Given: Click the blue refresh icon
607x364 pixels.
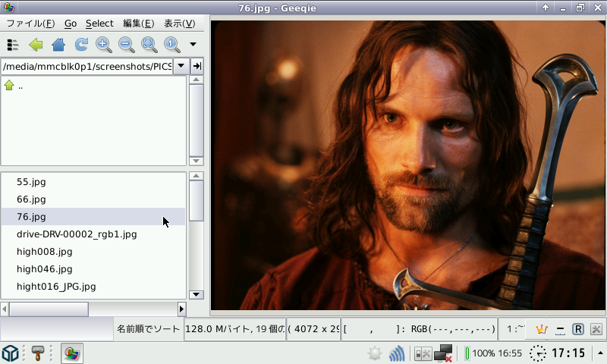Looking at the screenshot, I should click(81, 45).
